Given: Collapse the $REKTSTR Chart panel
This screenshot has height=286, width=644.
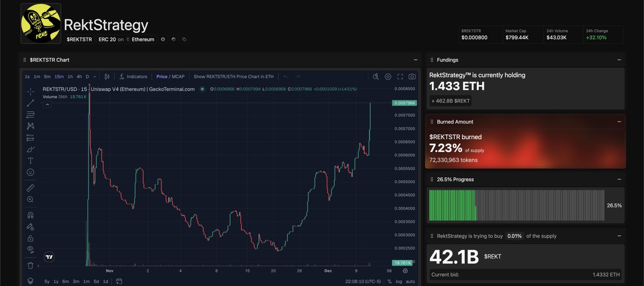Looking at the screenshot, I should point(416,60).
